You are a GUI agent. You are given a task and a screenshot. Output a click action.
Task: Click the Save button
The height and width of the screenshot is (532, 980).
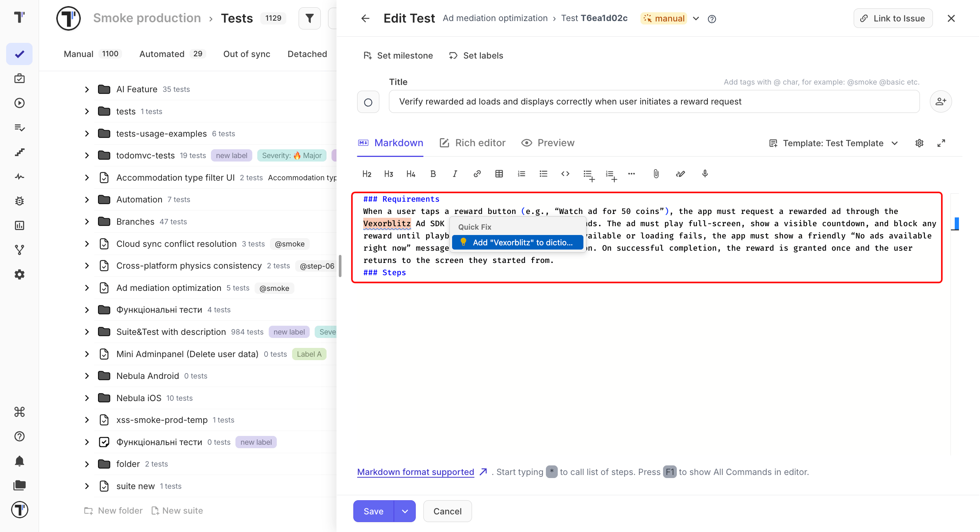pos(373,511)
